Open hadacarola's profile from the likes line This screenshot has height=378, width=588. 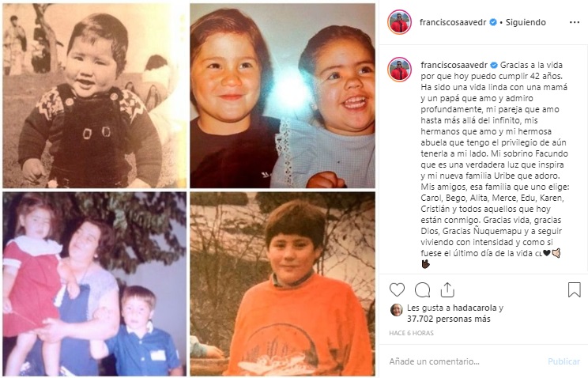click(x=474, y=308)
